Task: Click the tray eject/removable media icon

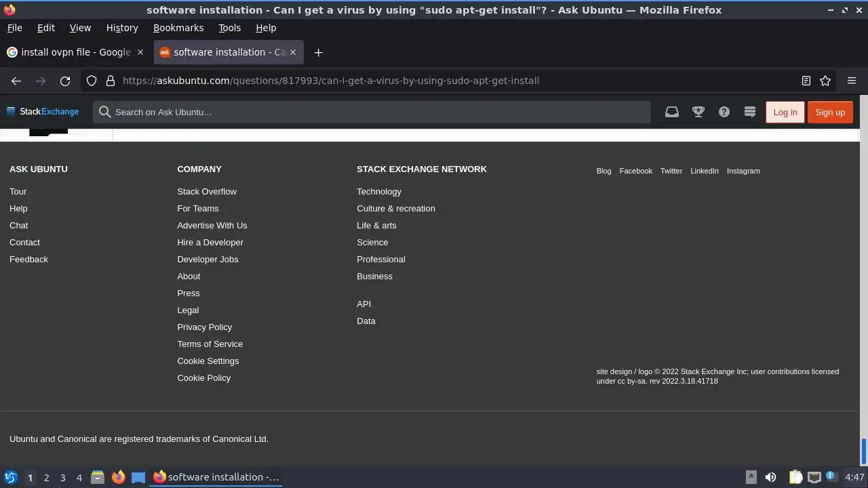Action: pyautogui.click(x=751, y=477)
